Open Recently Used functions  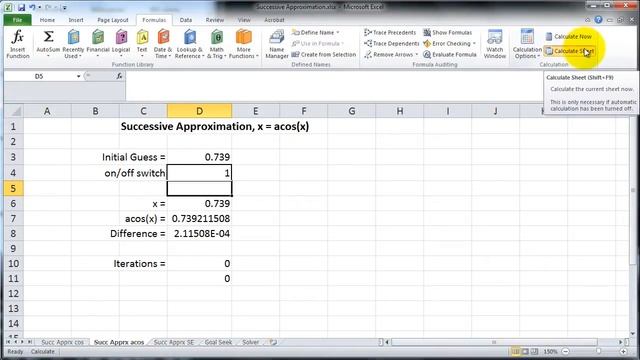[73, 44]
